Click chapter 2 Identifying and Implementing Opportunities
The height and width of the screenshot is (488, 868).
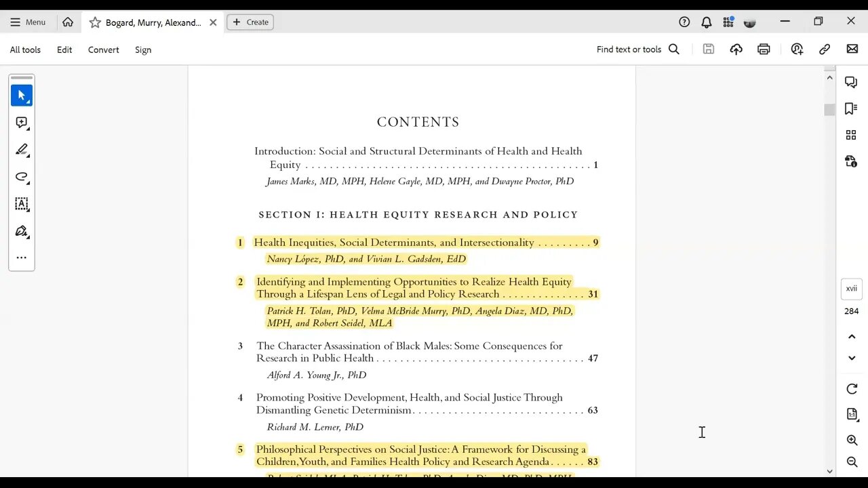pos(427,288)
